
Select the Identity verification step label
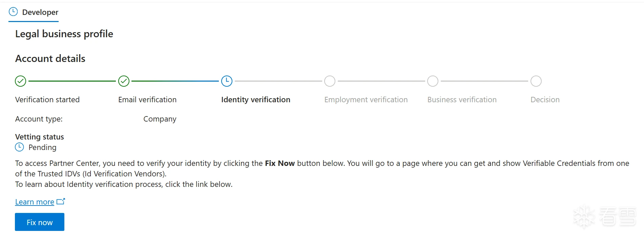pyautogui.click(x=256, y=100)
